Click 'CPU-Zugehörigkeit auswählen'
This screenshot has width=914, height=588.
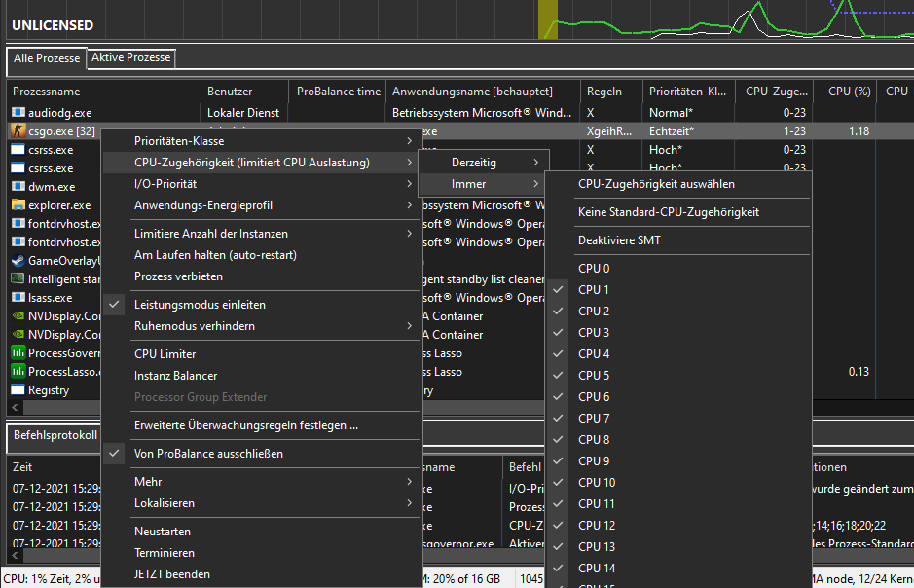tap(656, 184)
